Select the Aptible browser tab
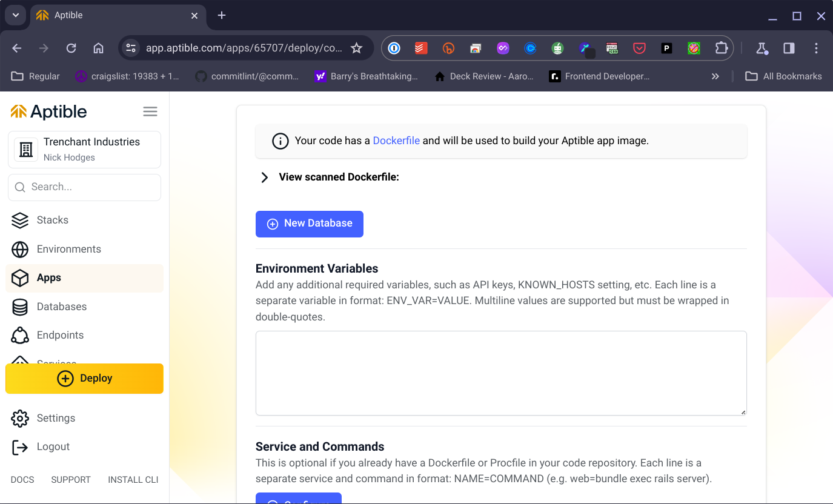The width and height of the screenshot is (833, 504). 118,15
